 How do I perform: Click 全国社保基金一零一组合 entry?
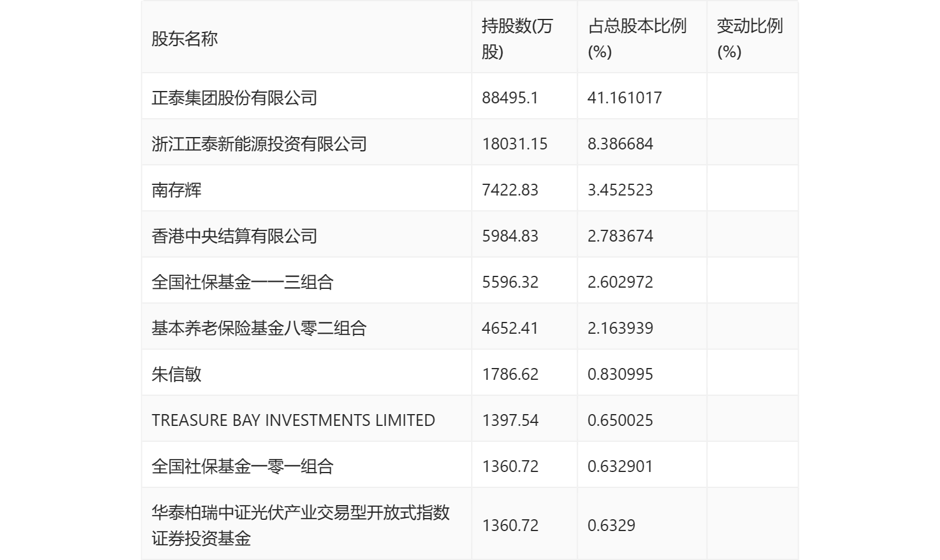point(242,466)
